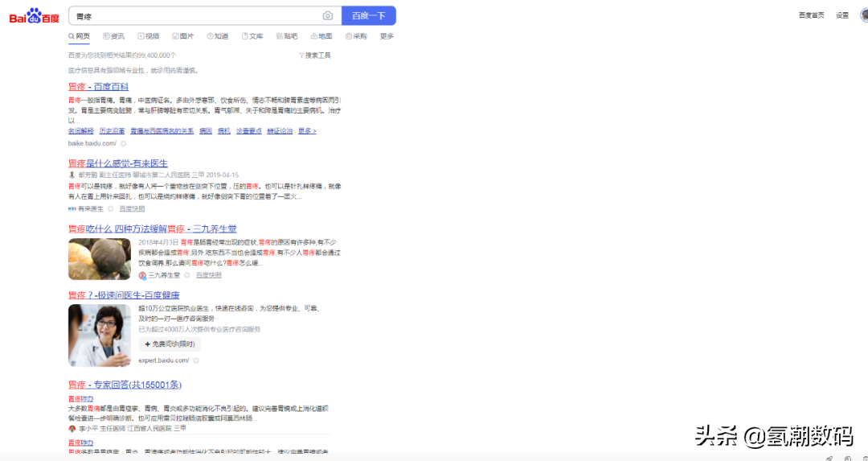Click the 有来医生 source logo
The width and height of the screenshot is (868, 461).
(72, 209)
